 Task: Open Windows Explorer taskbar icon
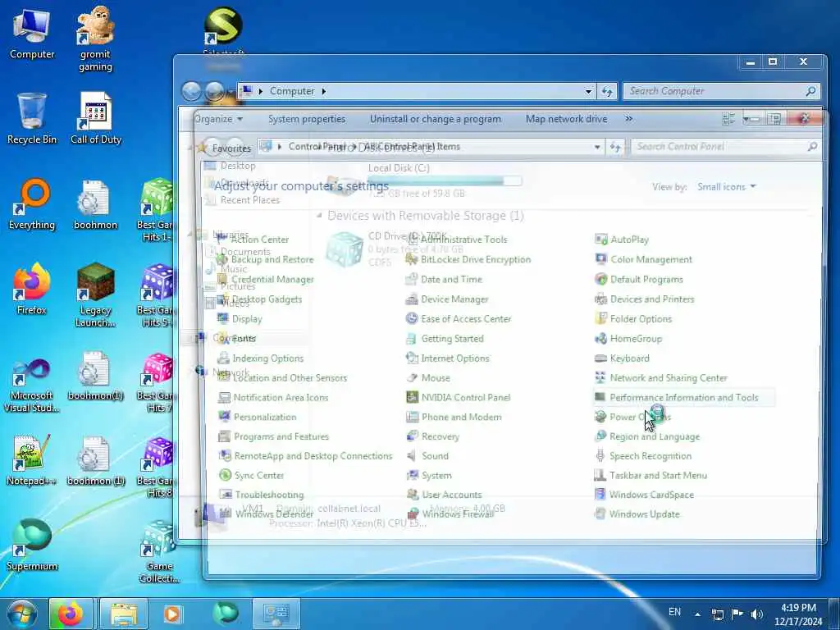click(124, 614)
